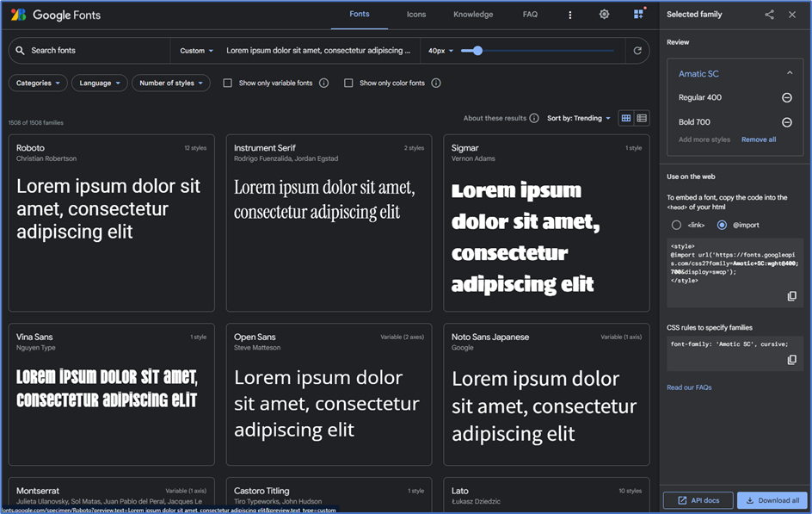Open the Lato font card

pyautogui.click(x=546, y=495)
